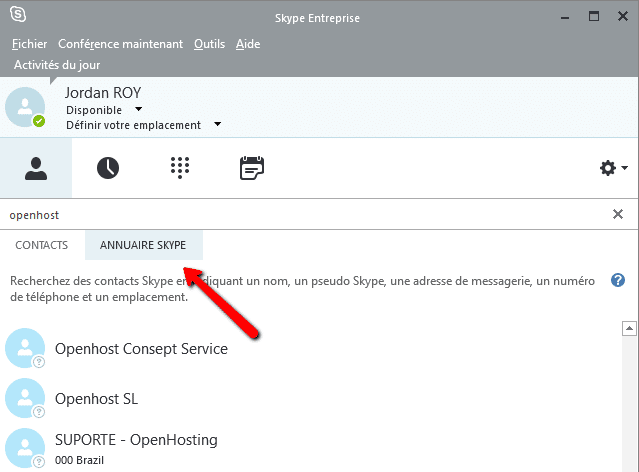
Task: Open the Conférence maintenant menu
Action: (x=120, y=44)
